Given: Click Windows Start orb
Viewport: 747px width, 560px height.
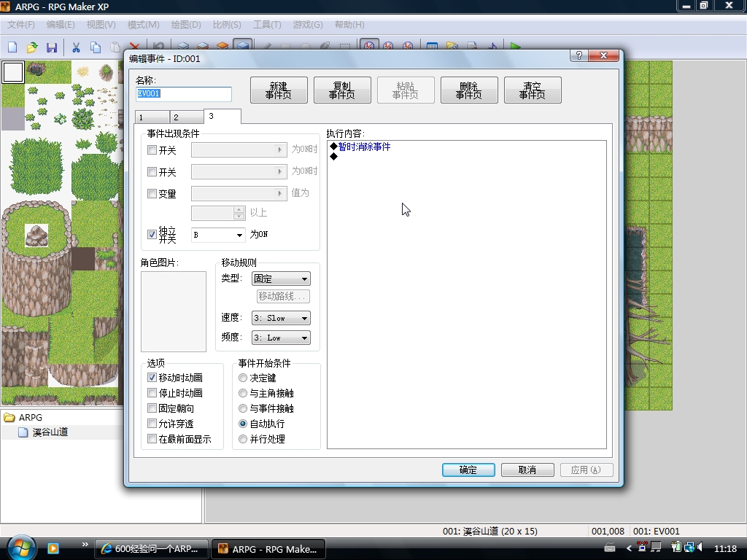Looking at the screenshot, I should [x=20, y=548].
